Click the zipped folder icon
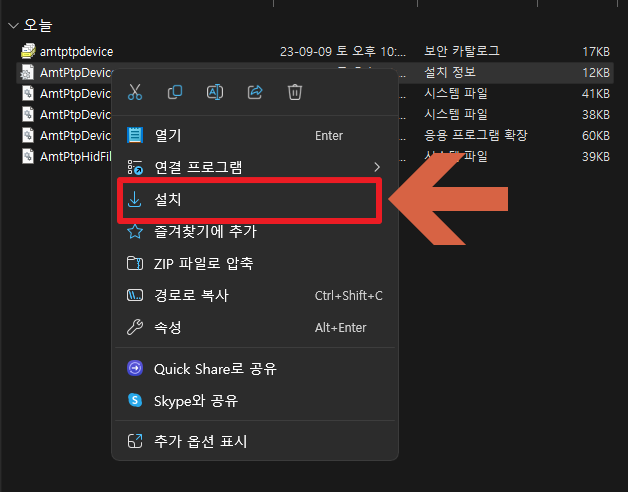Viewport: 628px width, 492px height. (135, 263)
